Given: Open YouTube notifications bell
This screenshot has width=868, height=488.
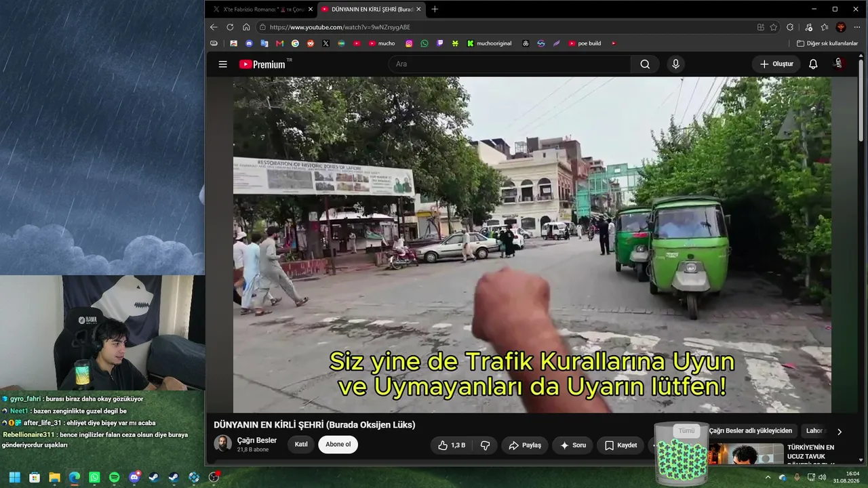Looking at the screenshot, I should [x=813, y=64].
